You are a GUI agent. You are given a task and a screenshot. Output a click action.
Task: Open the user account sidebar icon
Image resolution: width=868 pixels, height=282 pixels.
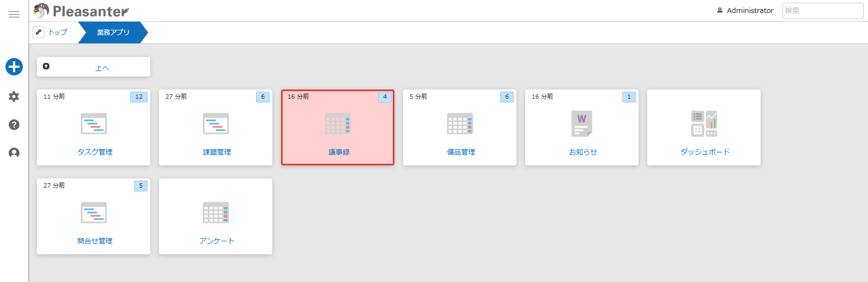[14, 153]
